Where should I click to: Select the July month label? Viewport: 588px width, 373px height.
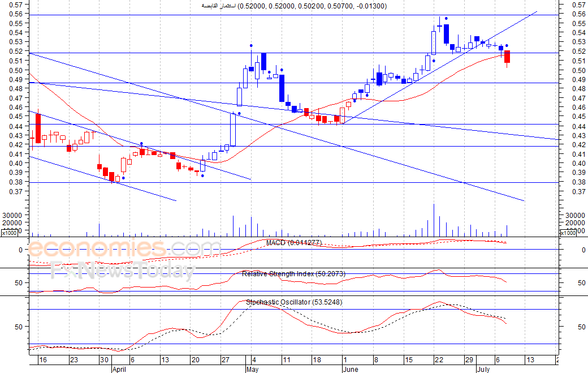pos(483,369)
